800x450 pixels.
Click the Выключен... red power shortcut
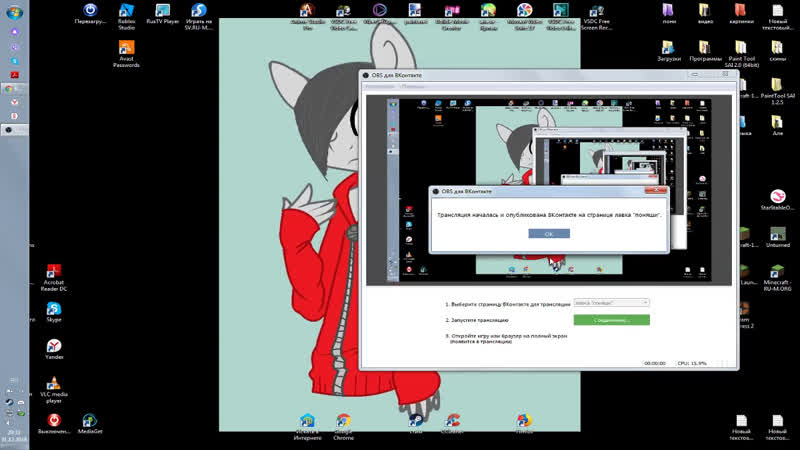[54, 423]
